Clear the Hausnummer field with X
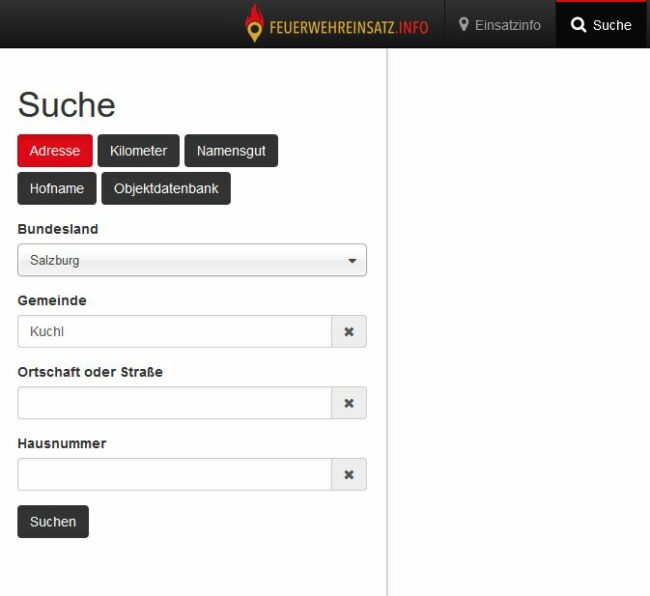Screen dimensions: 650x596 point(349,474)
